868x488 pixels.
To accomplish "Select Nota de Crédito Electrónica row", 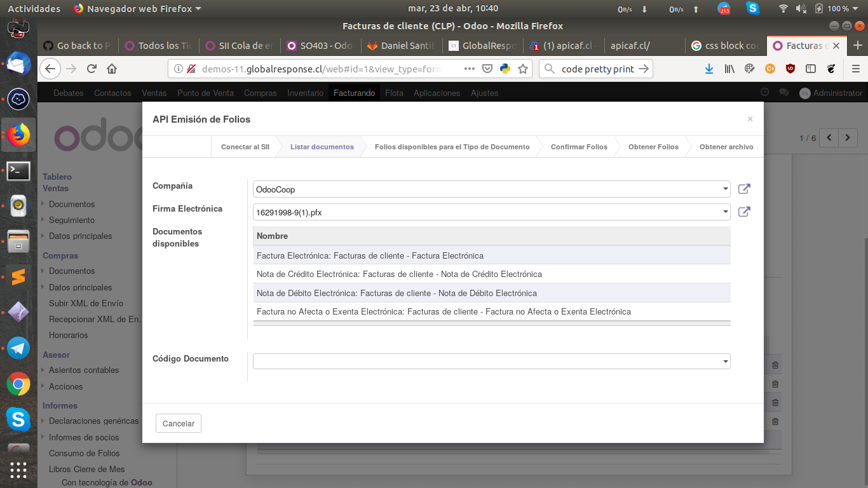I will click(x=399, y=274).
